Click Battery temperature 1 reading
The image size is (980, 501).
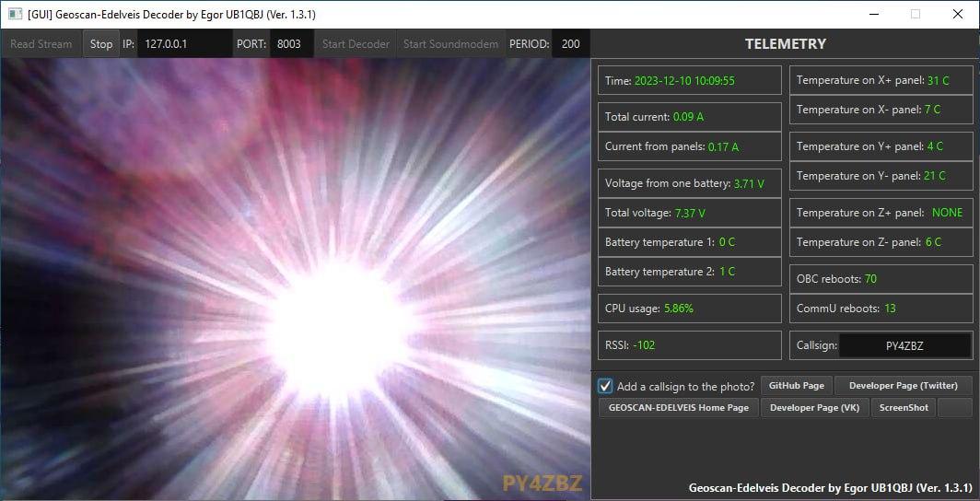coord(727,242)
